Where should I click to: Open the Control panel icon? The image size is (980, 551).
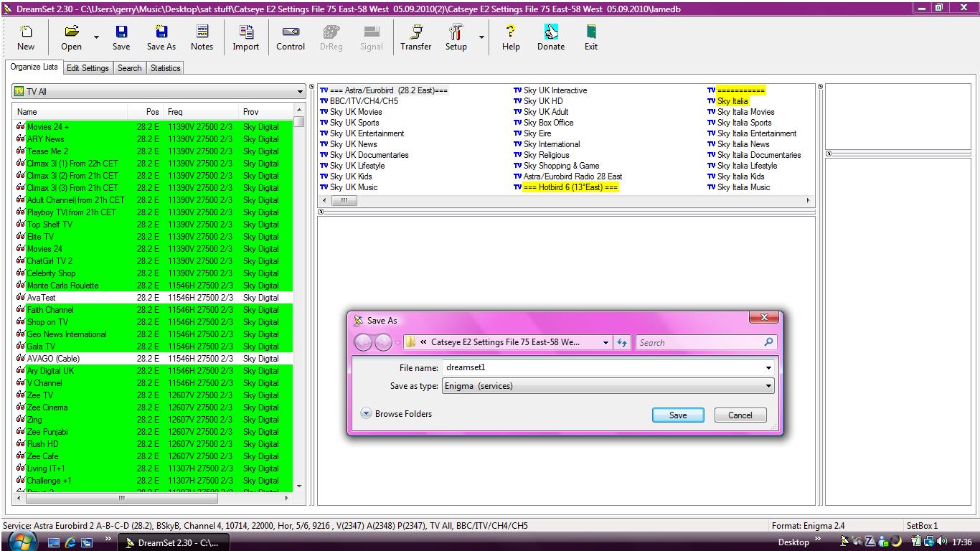290,37
